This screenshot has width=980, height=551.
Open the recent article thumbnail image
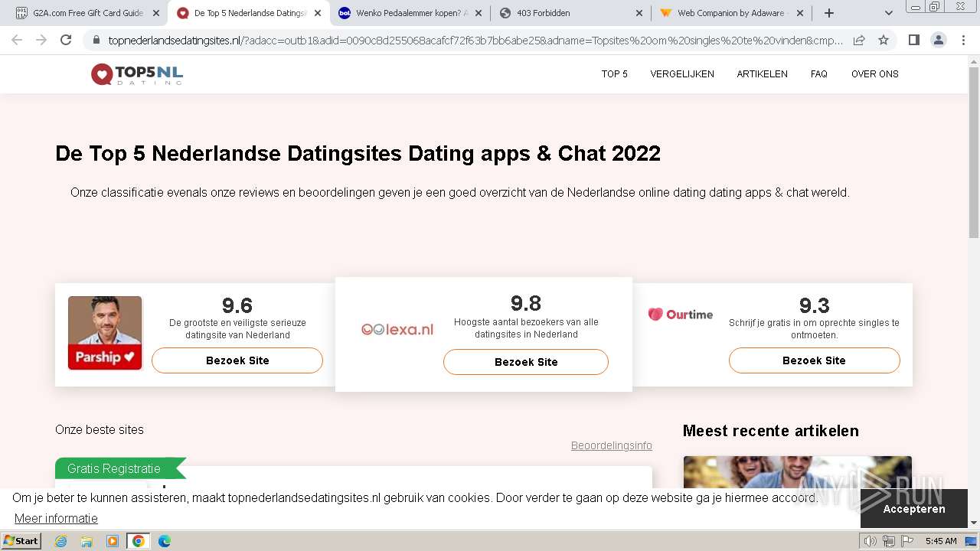[797, 473]
